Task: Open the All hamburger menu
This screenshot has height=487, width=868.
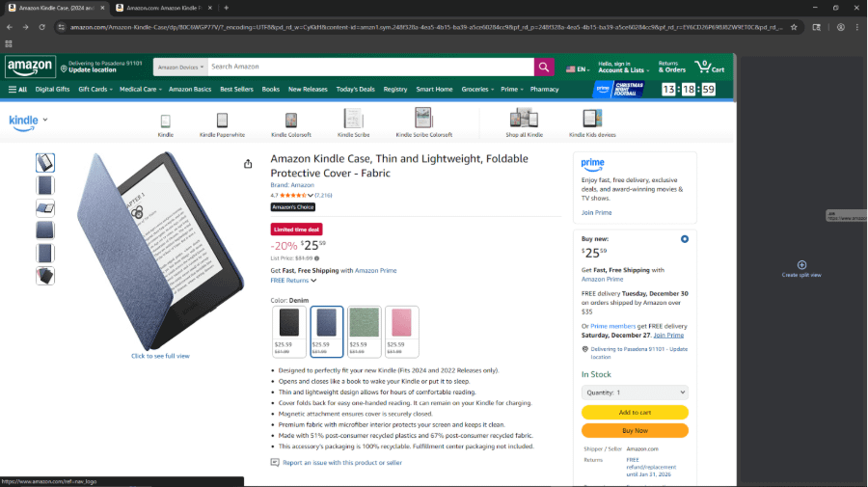Action: [17, 89]
